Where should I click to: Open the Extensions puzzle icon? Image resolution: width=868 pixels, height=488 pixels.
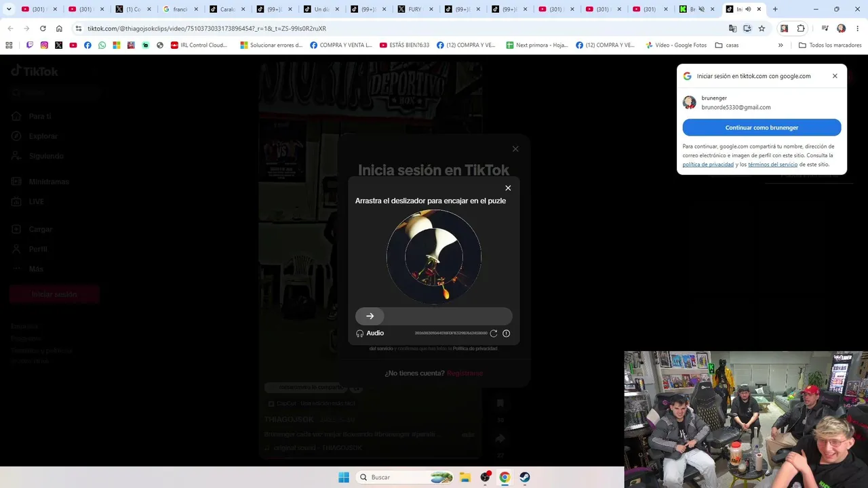(801, 28)
